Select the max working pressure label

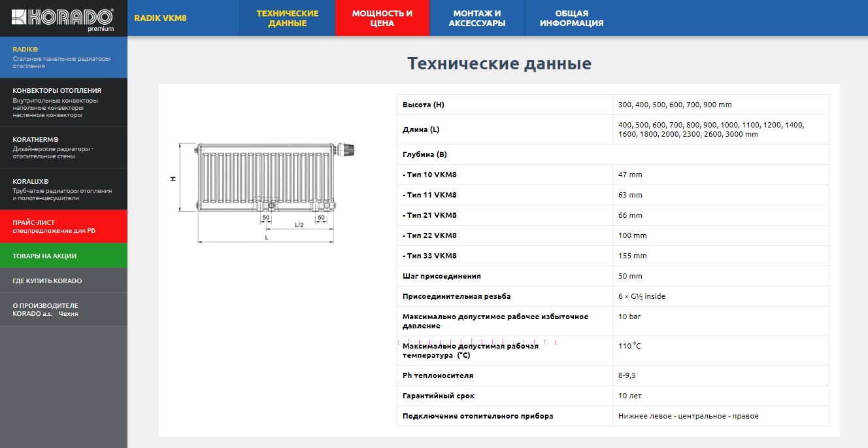coord(495,321)
